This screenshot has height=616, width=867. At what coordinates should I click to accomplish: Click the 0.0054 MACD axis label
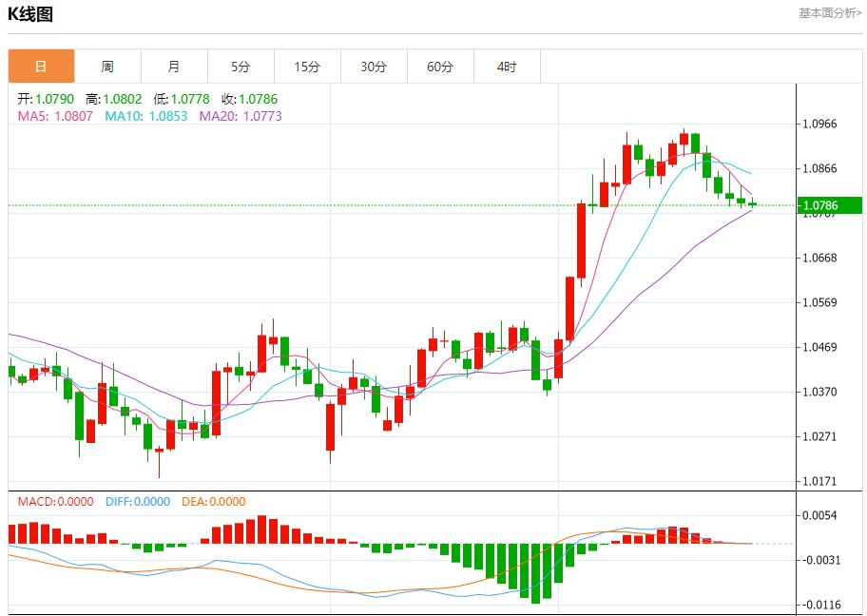tap(819, 515)
